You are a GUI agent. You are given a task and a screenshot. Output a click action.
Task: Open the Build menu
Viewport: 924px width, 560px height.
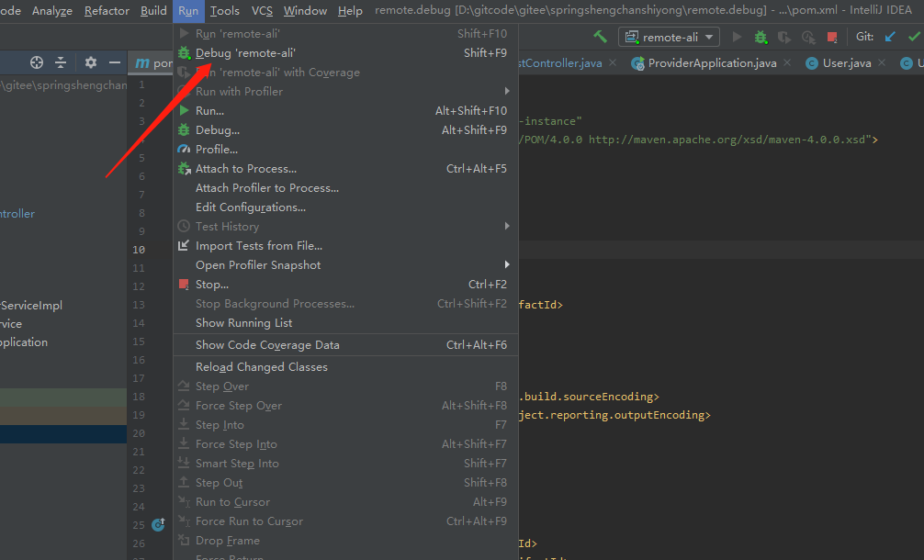coord(153,11)
